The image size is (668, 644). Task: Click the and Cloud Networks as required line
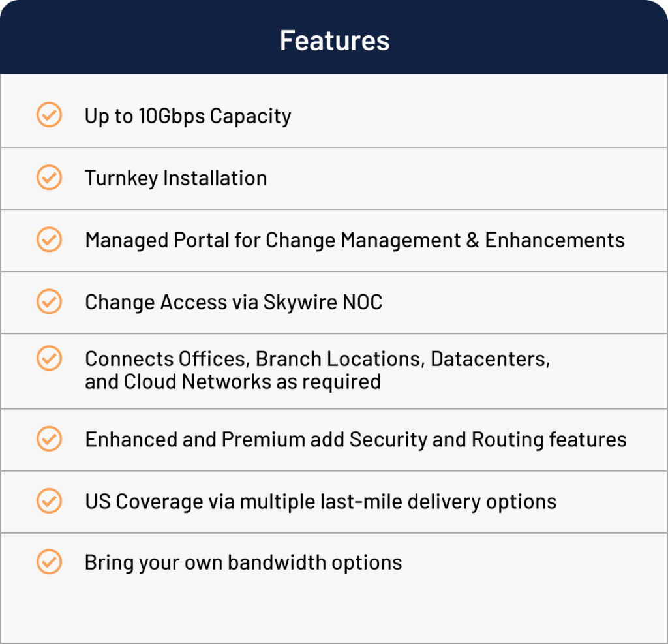coord(233,382)
